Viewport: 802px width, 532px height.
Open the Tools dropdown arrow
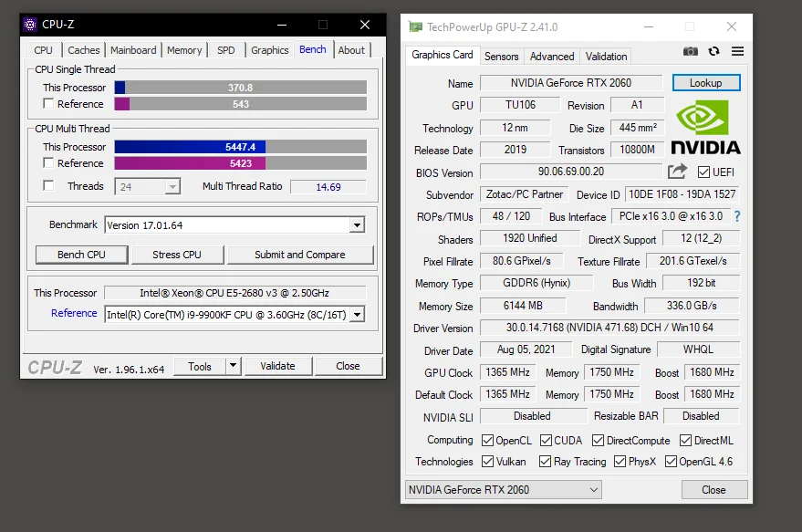click(x=234, y=365)
